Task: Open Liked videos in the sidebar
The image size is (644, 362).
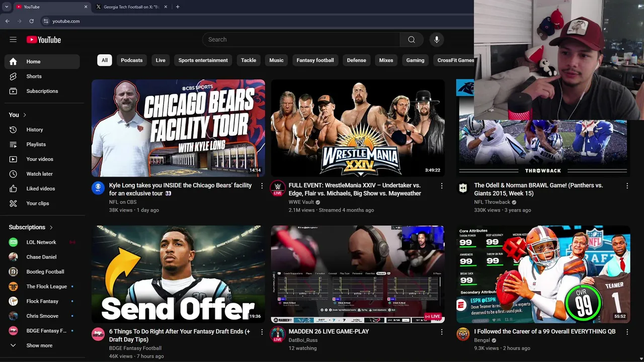Action: [x=42, y=189]
